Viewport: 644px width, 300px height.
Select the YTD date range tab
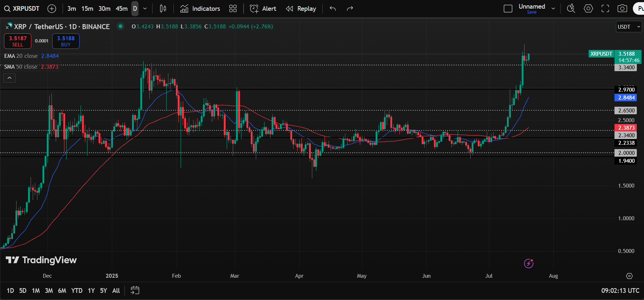[77, 291]
